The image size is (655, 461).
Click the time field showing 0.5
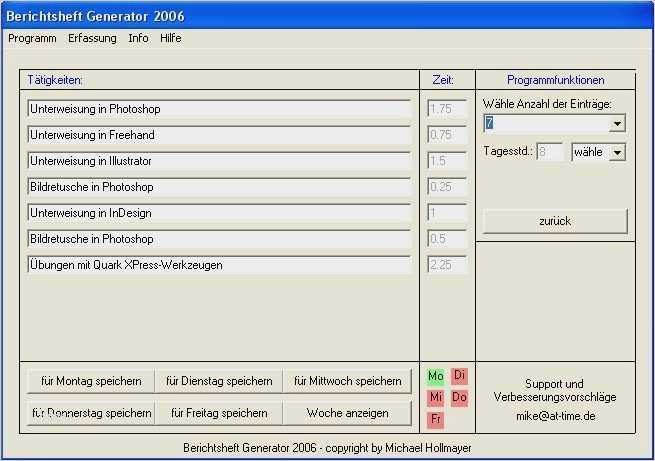pyautogui.click(x=447, y=239)
